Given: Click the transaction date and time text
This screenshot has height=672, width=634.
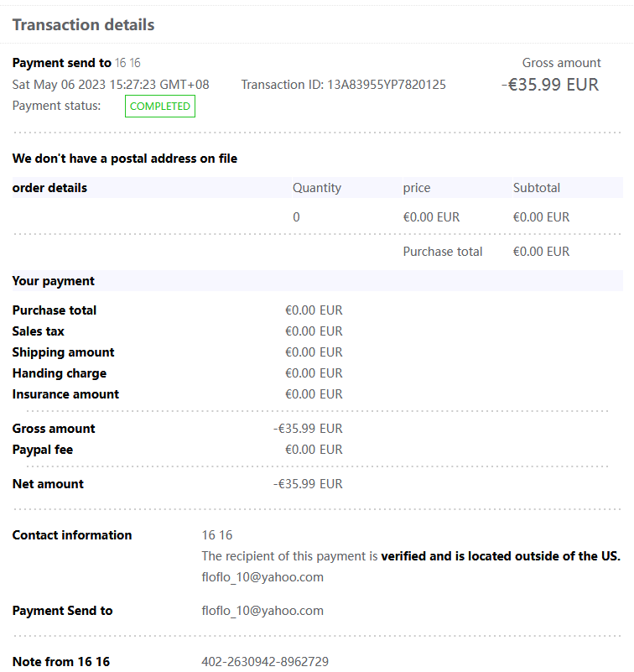Looking at the screenshot, I should click(111, 85).
